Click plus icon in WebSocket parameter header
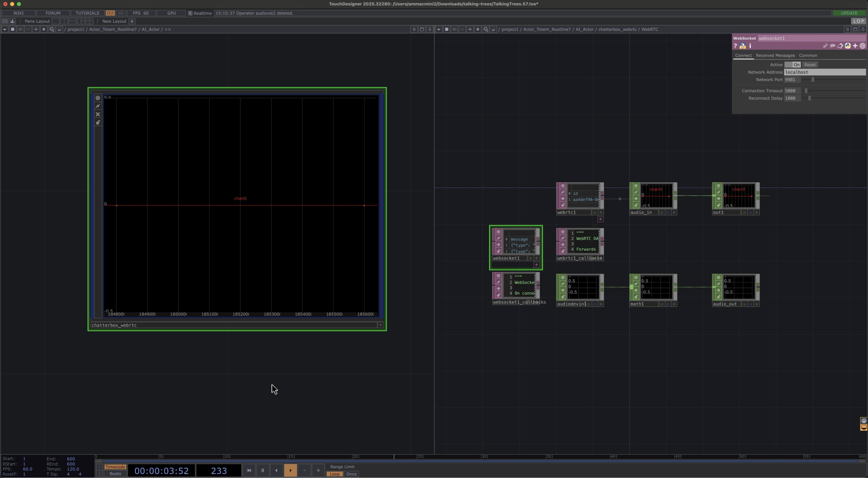This screenshot has height=478, width=868. pos(855,46)
